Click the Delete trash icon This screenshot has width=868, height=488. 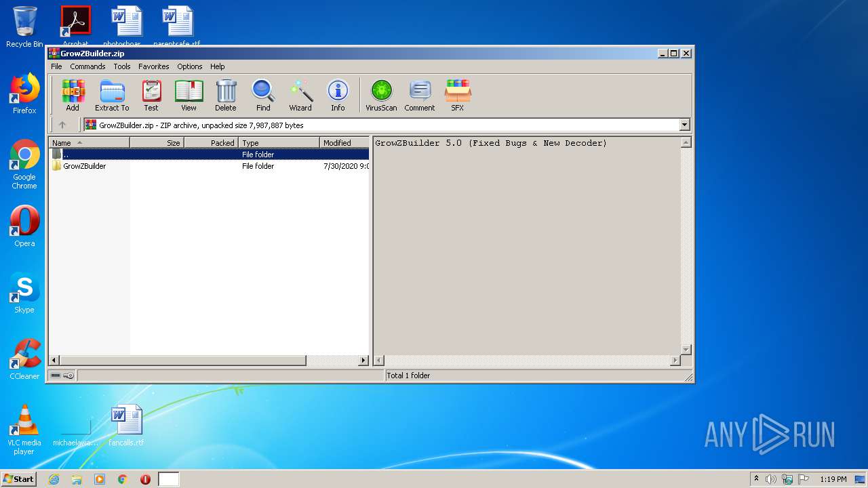[x=226, y=95]
